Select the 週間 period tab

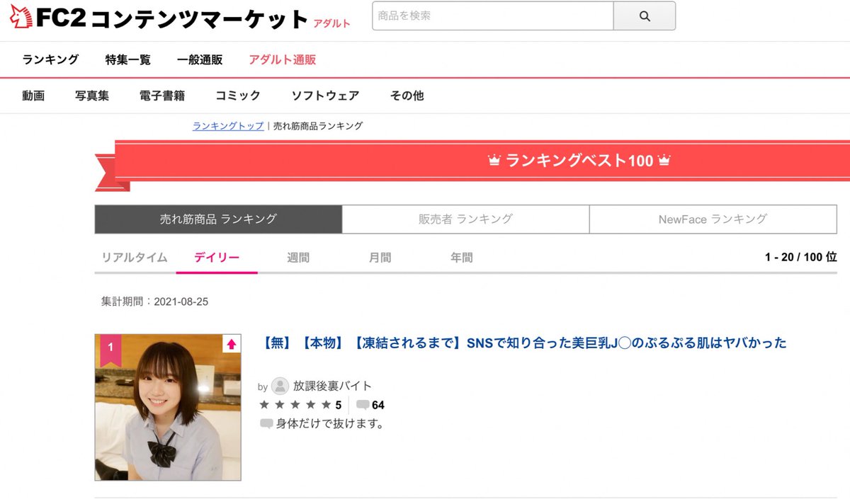click(298, 258)
